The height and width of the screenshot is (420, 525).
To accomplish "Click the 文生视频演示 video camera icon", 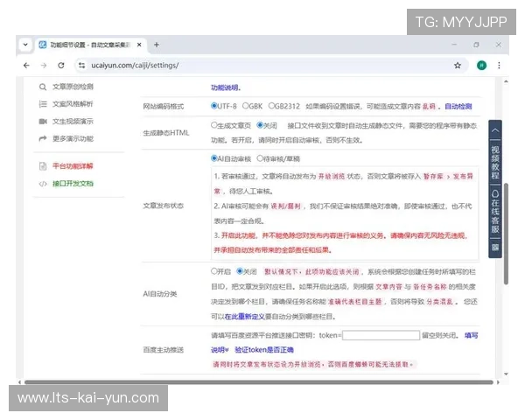I will tap(43, 121).
